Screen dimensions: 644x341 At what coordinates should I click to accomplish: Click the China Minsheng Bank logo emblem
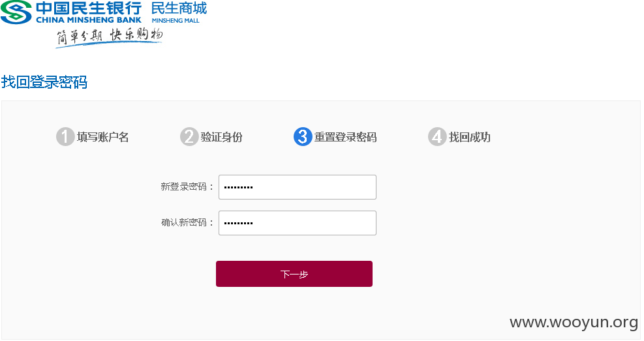click(x=16, y=12)
